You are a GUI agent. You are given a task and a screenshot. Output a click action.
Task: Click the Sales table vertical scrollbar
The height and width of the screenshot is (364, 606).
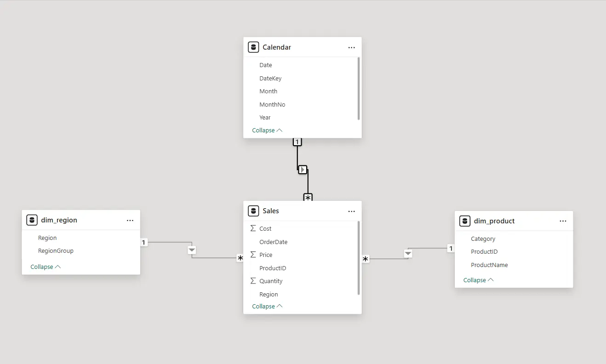[359, 258]
